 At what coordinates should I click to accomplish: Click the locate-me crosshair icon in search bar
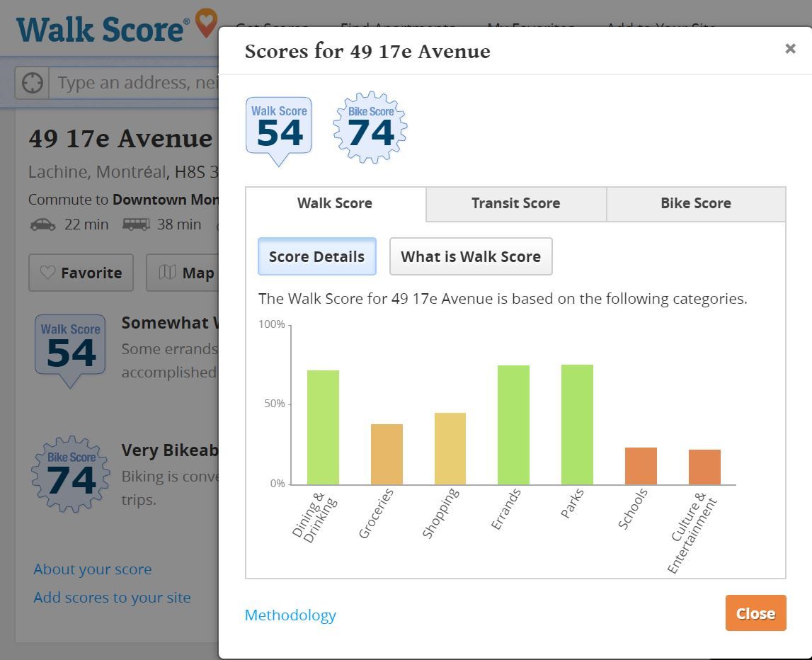pyautogui.click(x=32, y=83)
